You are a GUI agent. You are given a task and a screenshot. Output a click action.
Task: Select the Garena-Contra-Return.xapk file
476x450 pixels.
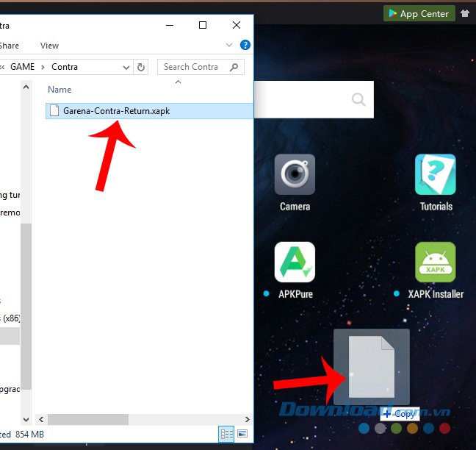(149, 111)
